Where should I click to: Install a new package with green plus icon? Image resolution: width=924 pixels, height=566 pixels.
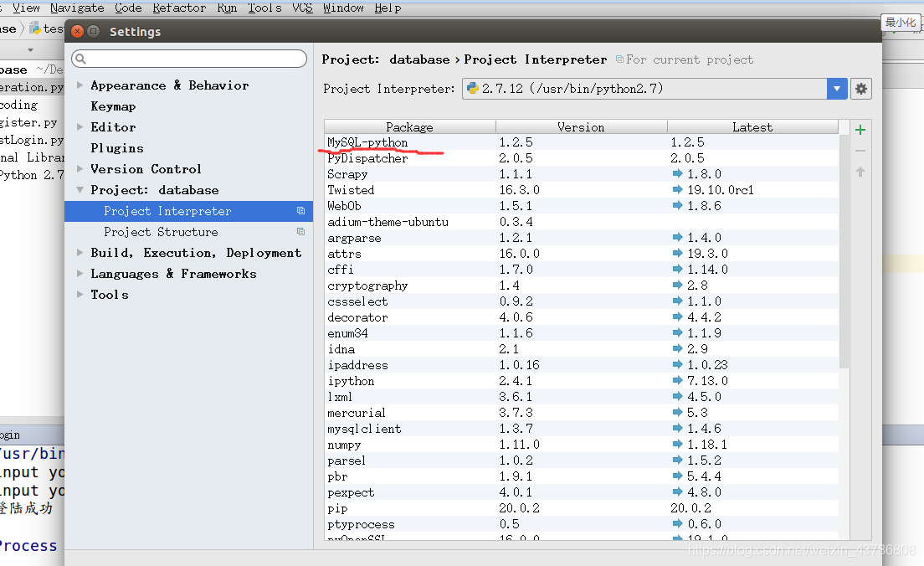(860, 130)
